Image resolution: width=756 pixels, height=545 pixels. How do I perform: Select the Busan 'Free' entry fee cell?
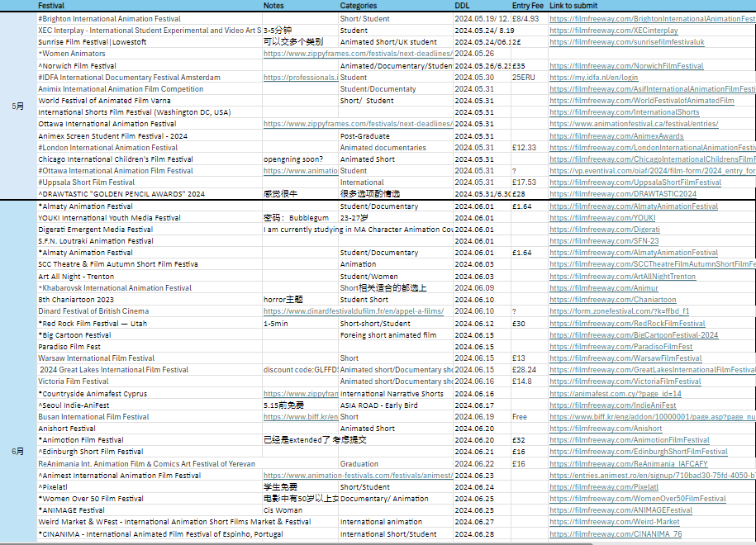[x=530, y=417]
